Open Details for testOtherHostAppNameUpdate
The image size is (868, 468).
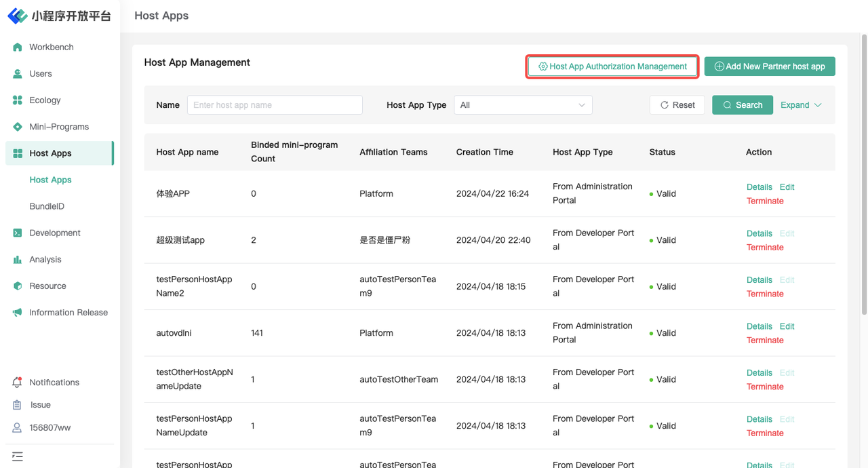point(759,373)
